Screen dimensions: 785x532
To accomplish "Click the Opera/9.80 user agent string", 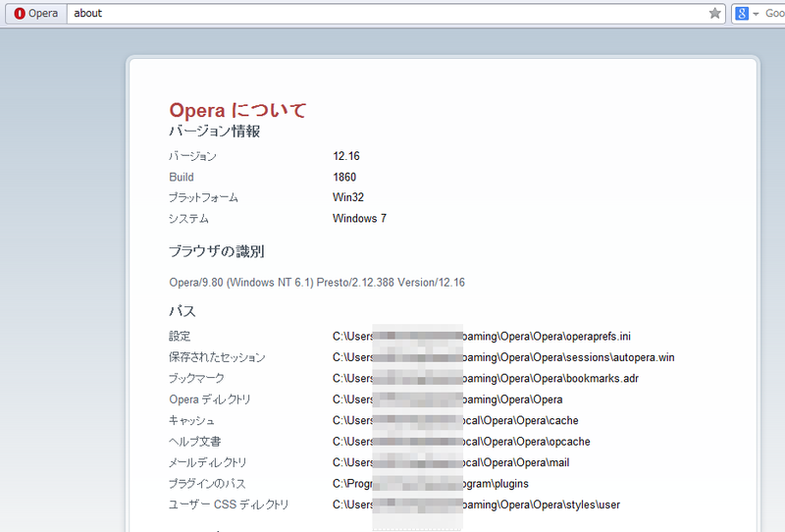I will pos(317,283).
